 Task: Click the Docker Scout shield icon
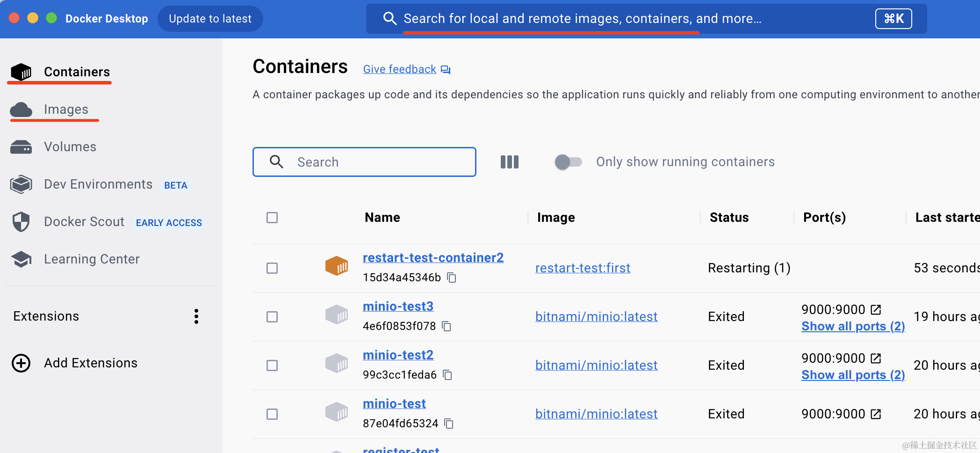[x=21, y=222]
